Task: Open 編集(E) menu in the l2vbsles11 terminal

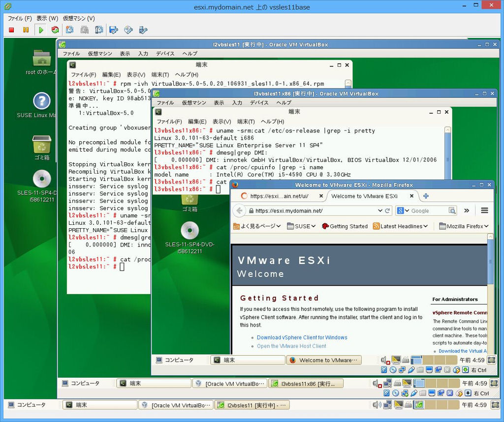Action: [x=111, y=74]
